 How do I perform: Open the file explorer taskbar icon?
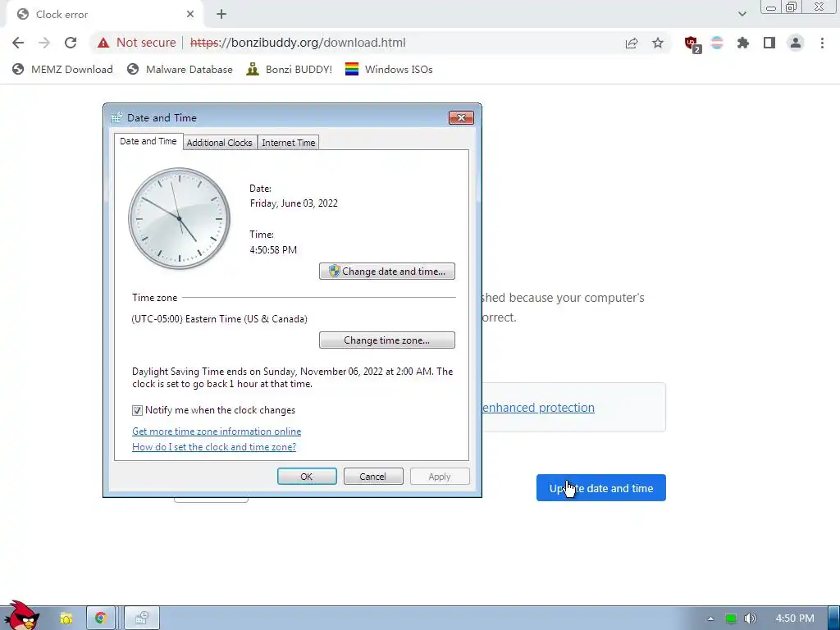click(66, 619)
